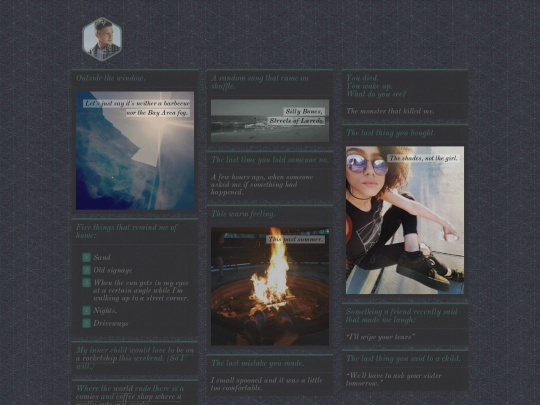
Task: Click list item 'Nights.'
Action: pyautogui.click(x=105, y=310)
